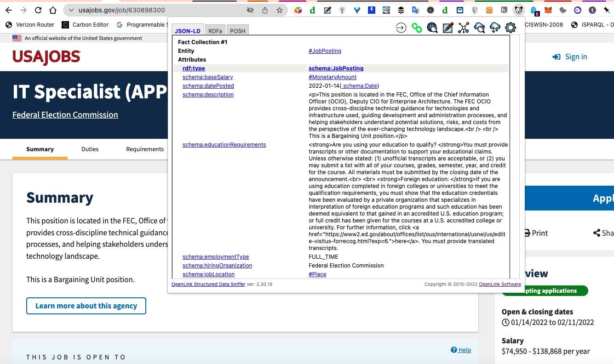Click the dog face sniffer extension icon
The image size is (614, 364).
click(518, 10)
